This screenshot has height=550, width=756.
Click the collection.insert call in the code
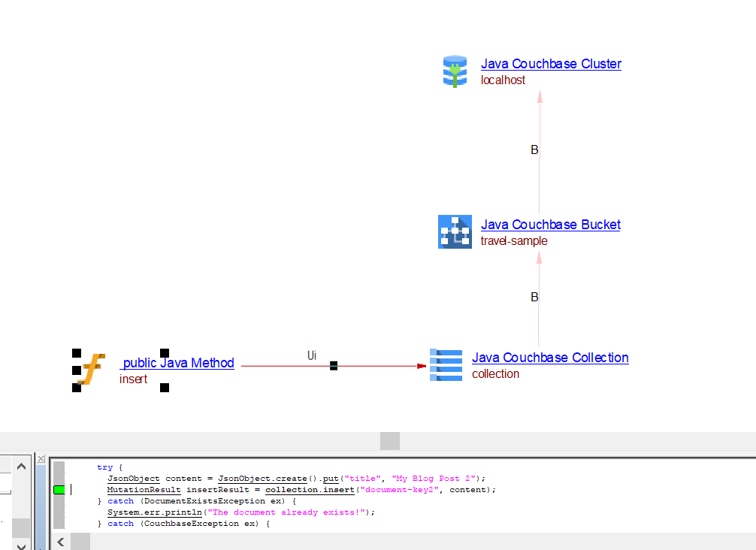click(x=309, y=490)
